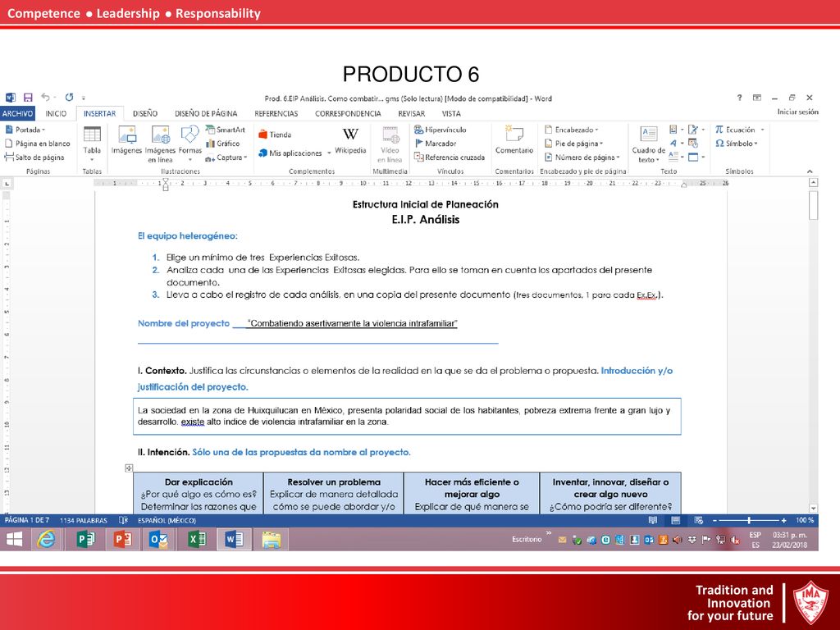Open the Formas shapes gallery

[x=189, y=144]
